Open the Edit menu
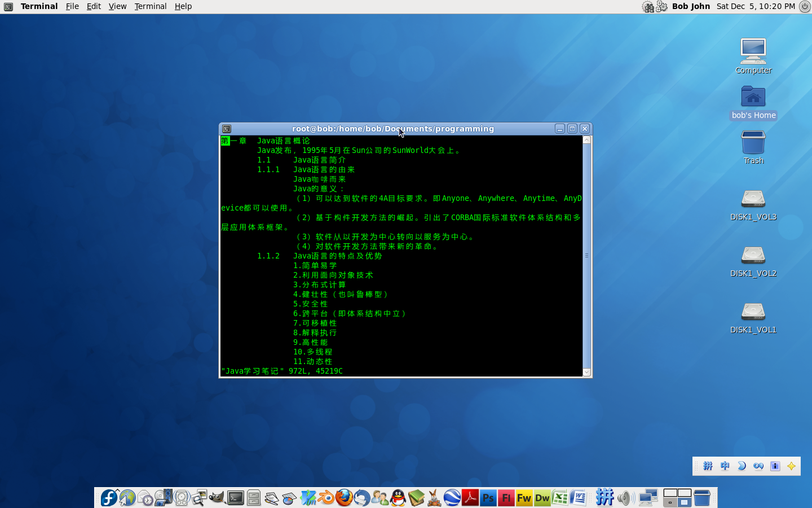The height and width of the screenshot is (508, 812). [94, 6]
